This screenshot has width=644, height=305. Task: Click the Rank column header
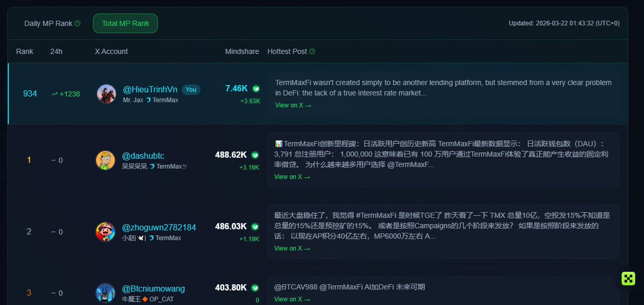(x=25, y=51)
